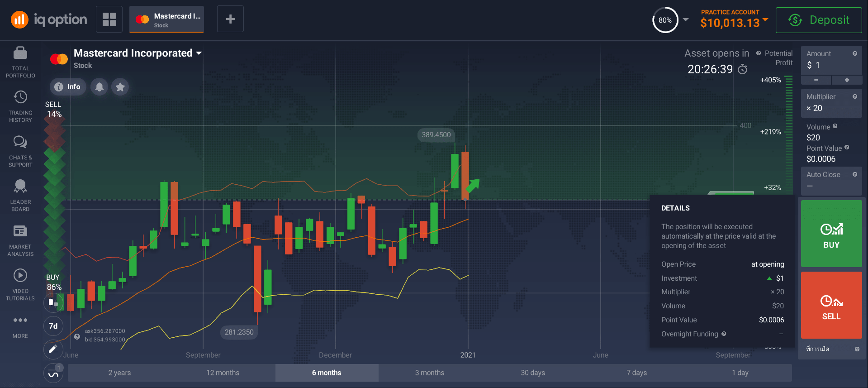Click the $0.0006 point value in Details
The image size is (868, 388).
coord(771,320)
